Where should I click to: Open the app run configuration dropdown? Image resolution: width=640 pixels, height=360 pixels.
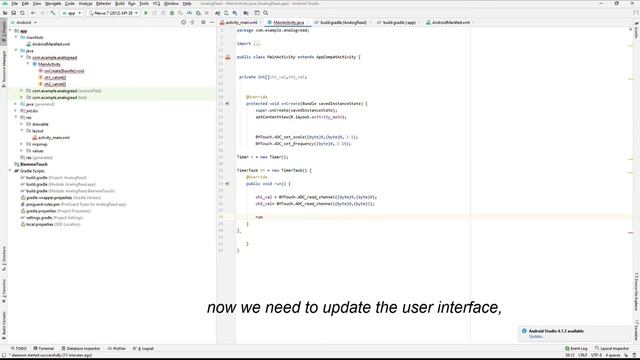point(71,13)
